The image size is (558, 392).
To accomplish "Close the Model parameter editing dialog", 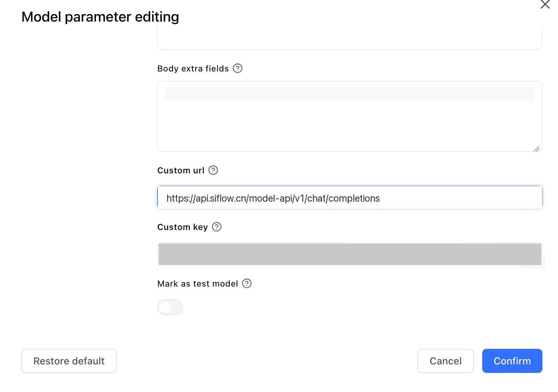I will point(545,4).
